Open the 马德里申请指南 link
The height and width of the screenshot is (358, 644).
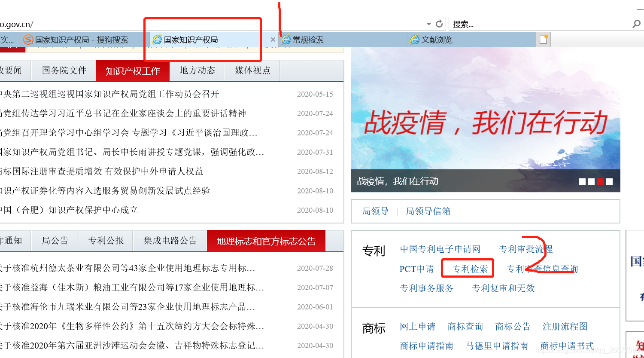coord(497,346)
